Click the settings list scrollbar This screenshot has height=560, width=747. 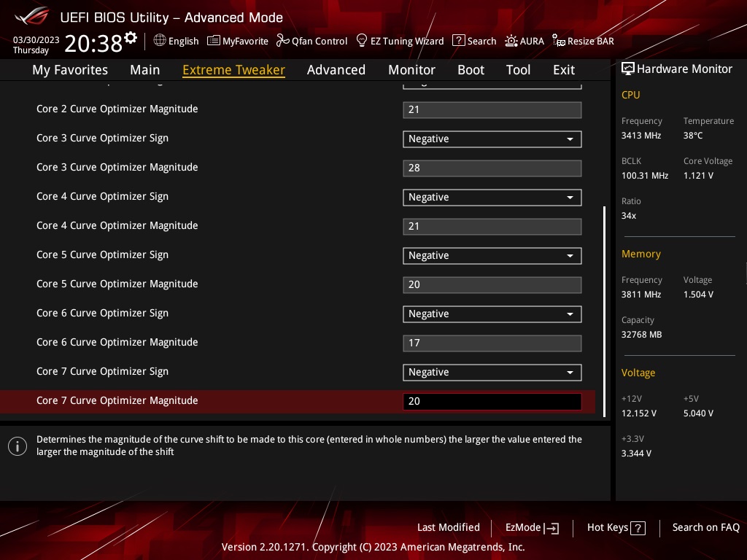click(x=604, y=311)
